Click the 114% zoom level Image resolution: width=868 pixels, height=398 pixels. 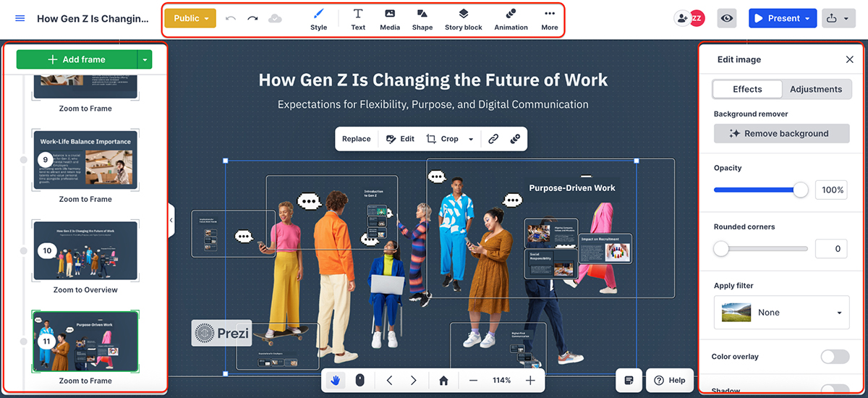[502, 380]
